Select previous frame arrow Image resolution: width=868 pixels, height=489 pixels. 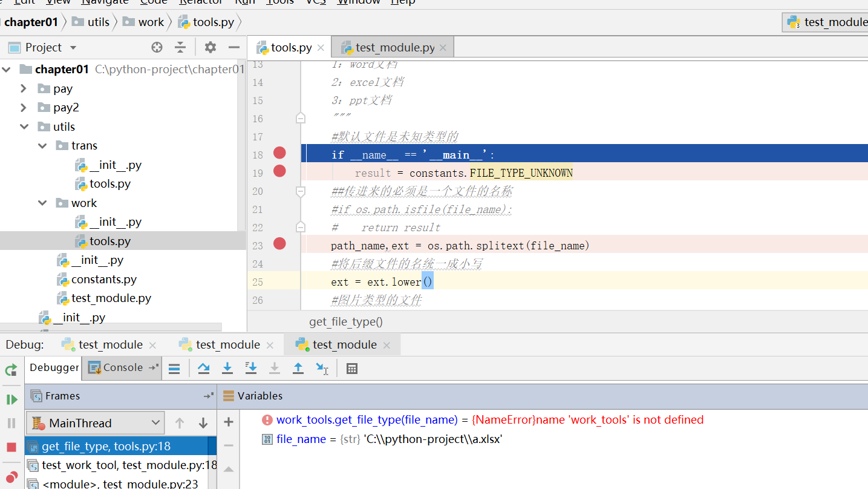(x=179, y=423)
